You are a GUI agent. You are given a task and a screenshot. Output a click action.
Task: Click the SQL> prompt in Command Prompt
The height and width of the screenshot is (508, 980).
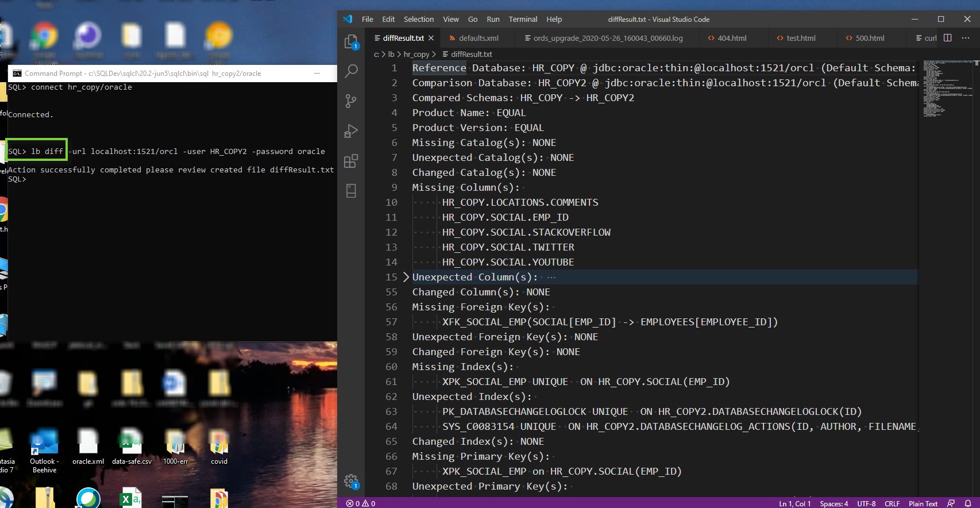coord(17,179)
